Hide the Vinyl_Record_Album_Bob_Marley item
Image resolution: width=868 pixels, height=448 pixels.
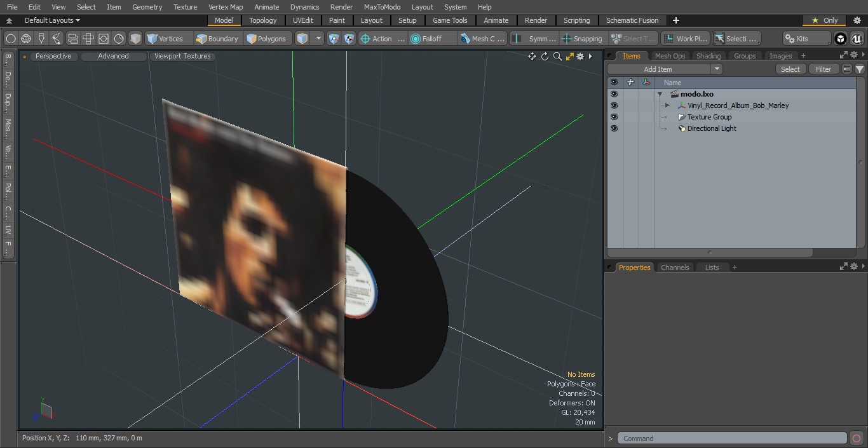(x=614, y=105)
